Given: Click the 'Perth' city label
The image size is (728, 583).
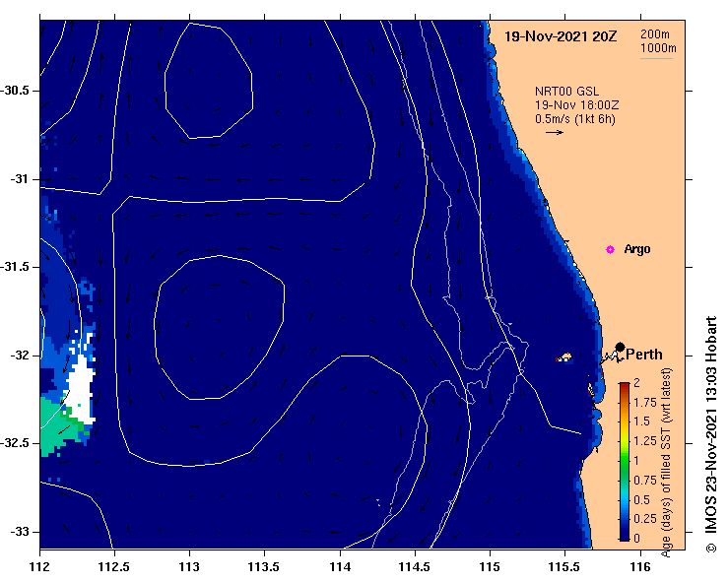Looking at the screenshot, I should pos(644,355).
